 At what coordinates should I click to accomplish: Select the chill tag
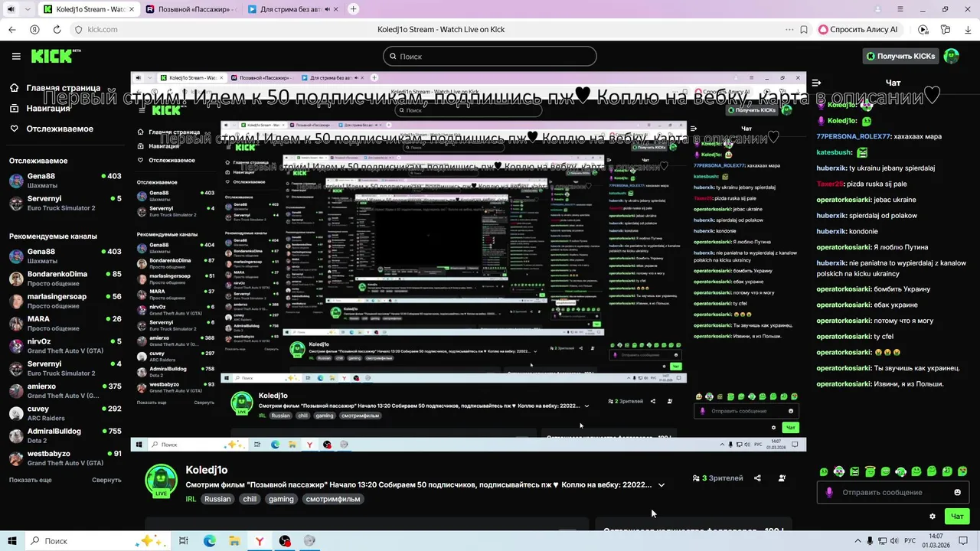(x=250, y=499)
